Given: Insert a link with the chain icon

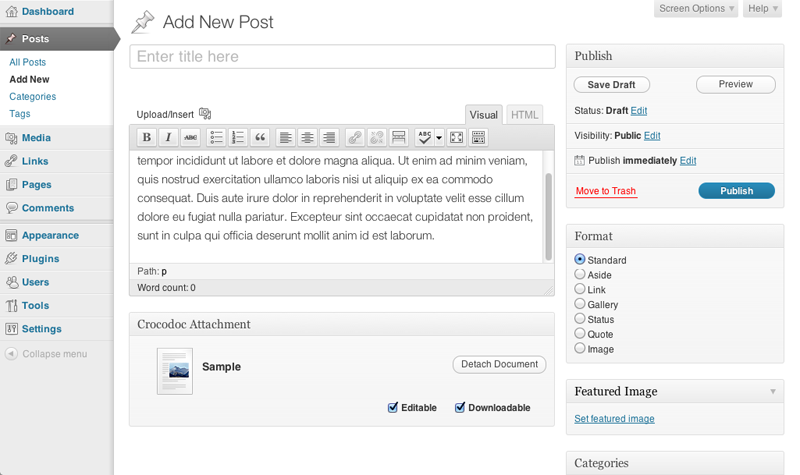Looking at the screenshot, I should 355,137.
